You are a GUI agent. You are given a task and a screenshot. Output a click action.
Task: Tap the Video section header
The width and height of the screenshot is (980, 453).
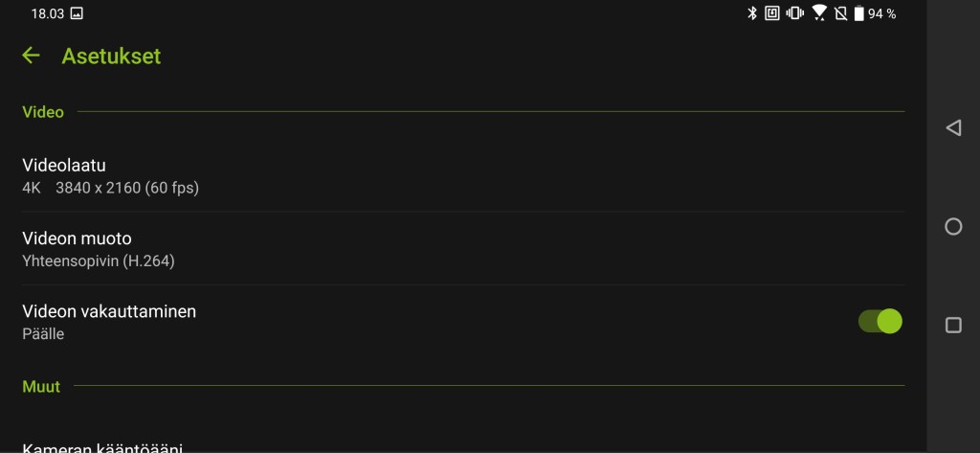(x=43, y=112)
